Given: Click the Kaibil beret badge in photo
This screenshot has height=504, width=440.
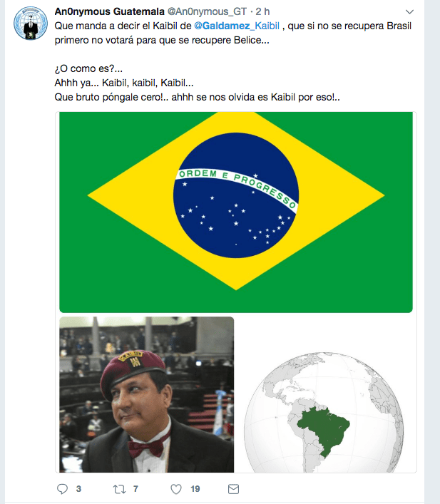Looking at the screenshot, I should pyautogui.click(x=131, y=359).
